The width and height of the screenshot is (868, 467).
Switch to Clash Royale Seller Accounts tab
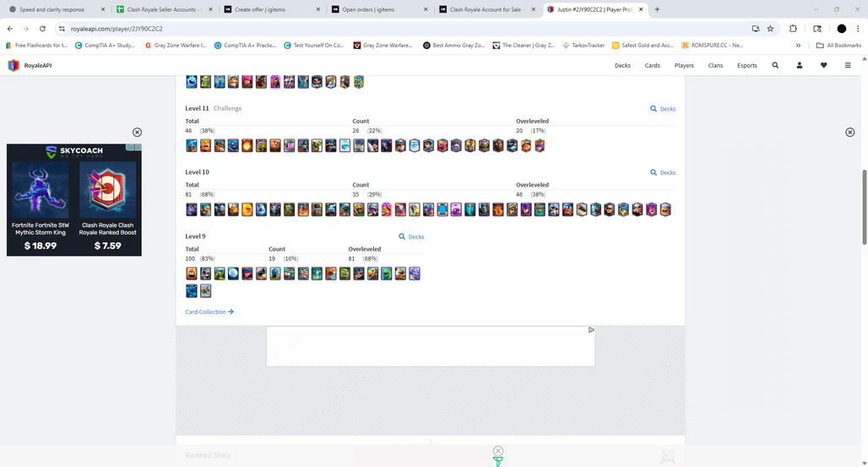point(165,9)
